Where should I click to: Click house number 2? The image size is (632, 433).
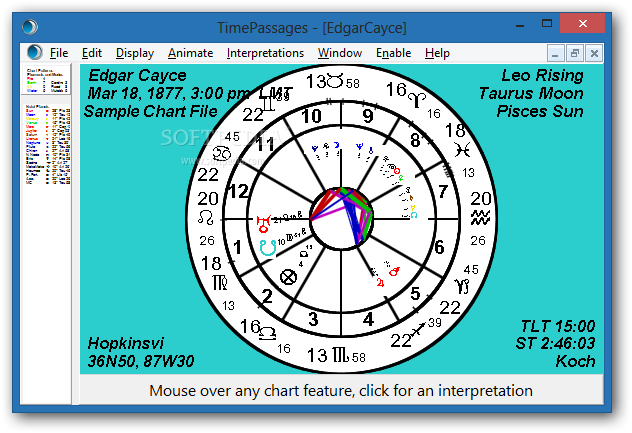coord(267,296)
